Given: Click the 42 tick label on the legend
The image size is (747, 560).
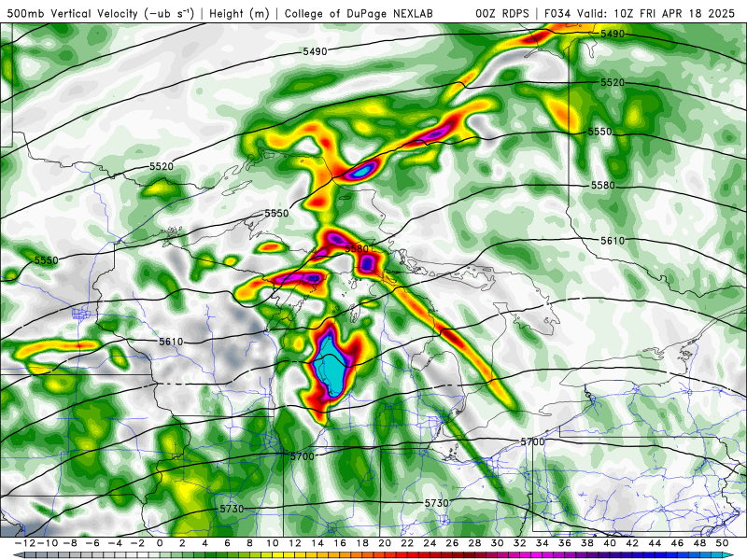Looking at the screenshot, I should pos(632,543).
